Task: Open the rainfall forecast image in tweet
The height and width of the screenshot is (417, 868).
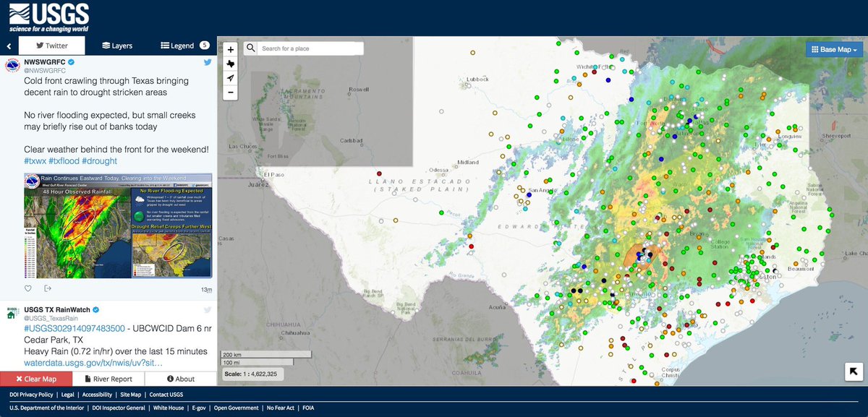Action: click(118, 225)
